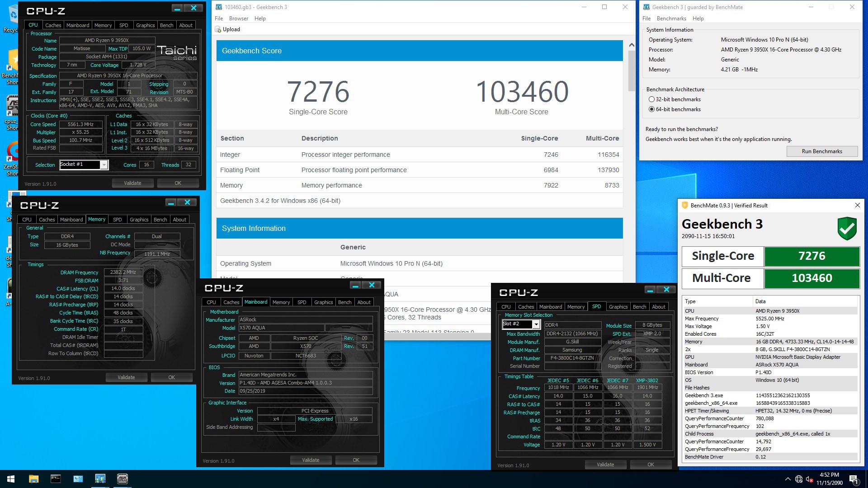Switch to Caches tab in top CPU-Z
Image resolution: width=868 pixels, height=488 pixels.
[x=53, y=25]
